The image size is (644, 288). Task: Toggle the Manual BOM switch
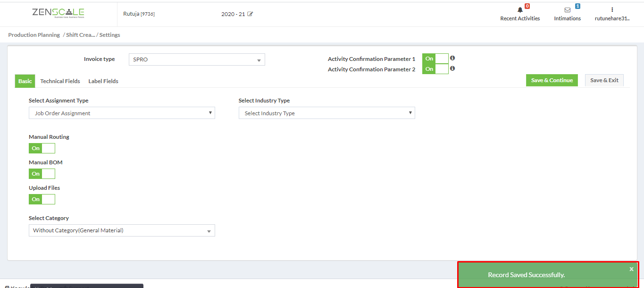(42, 174)
